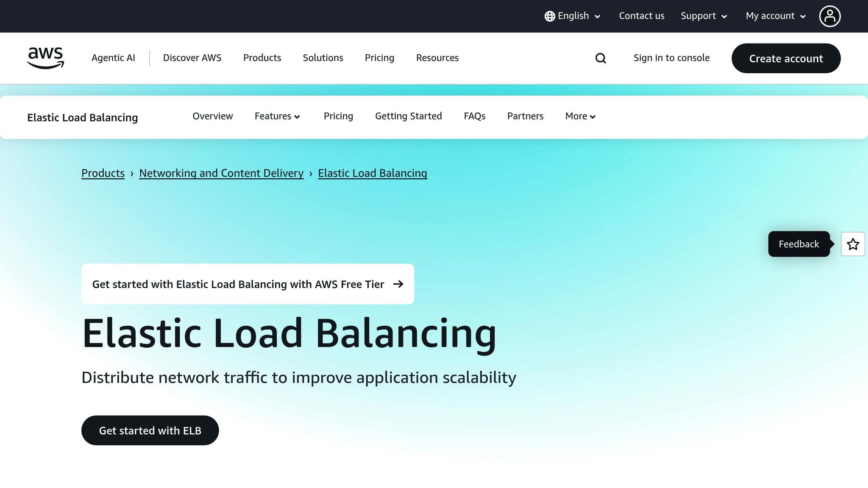Open the Solutions menu

click(323, 58)
